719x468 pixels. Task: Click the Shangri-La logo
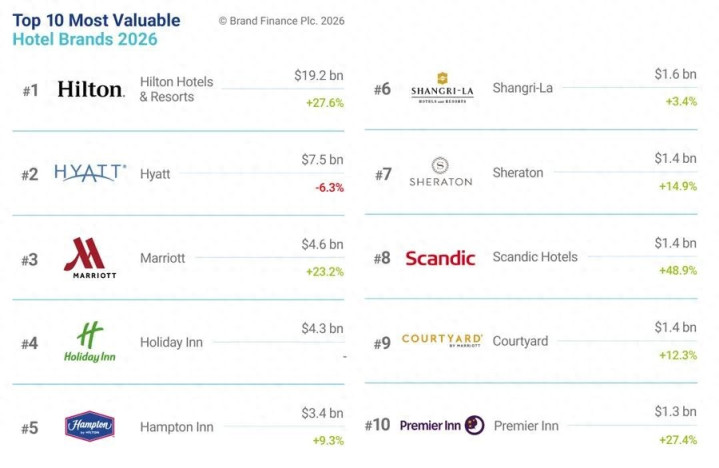click(442, 88)
